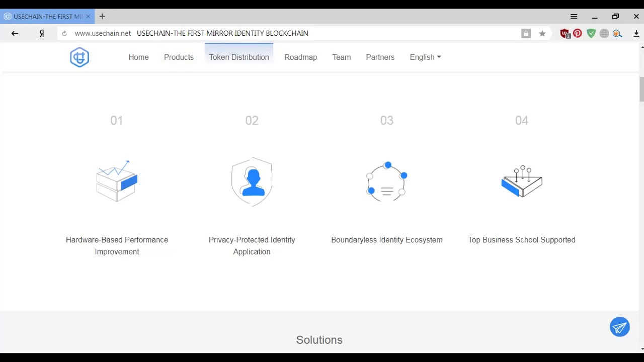Screen dimensions: 644x362
Task: Click the page vertical scrollbar thumb
Action: 641,89
